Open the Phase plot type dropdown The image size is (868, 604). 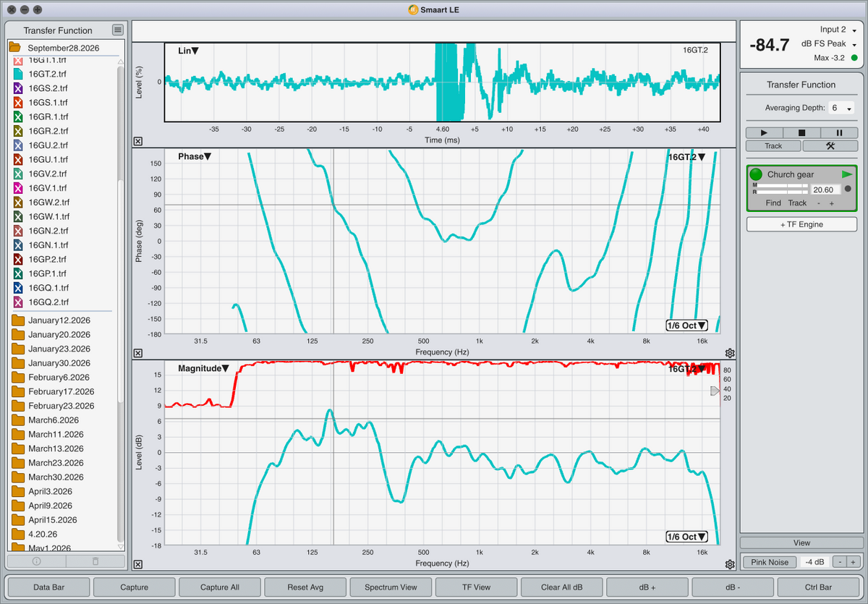[195, 156]
